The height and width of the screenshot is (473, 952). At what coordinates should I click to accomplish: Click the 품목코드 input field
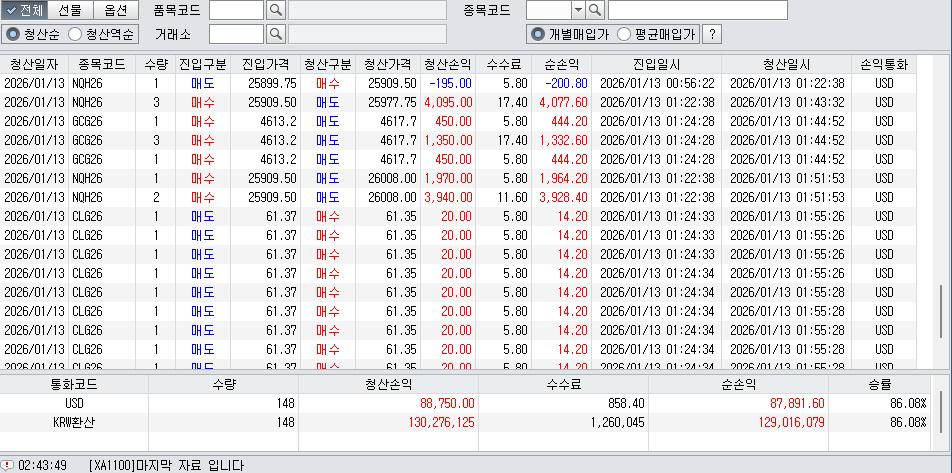236,10
